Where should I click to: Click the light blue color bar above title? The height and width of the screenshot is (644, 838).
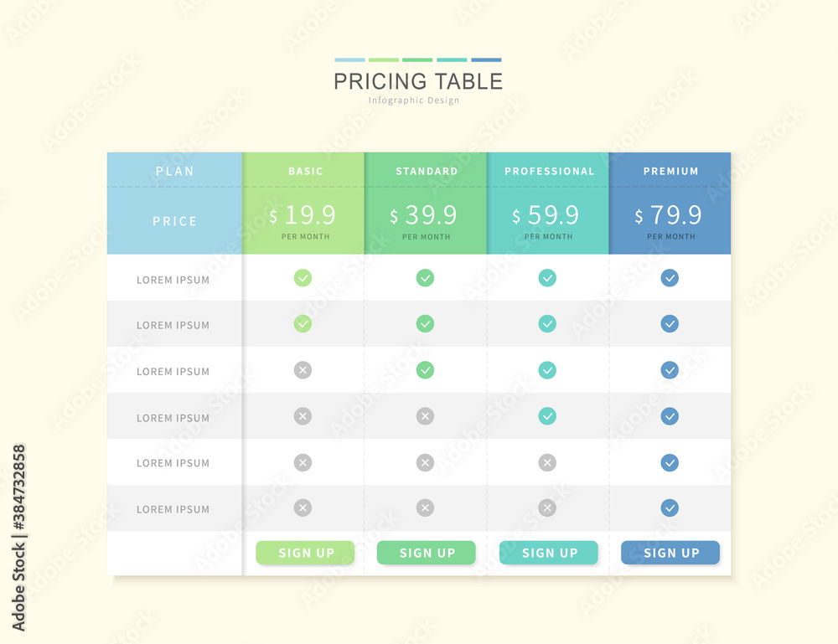tap(349, 59)
